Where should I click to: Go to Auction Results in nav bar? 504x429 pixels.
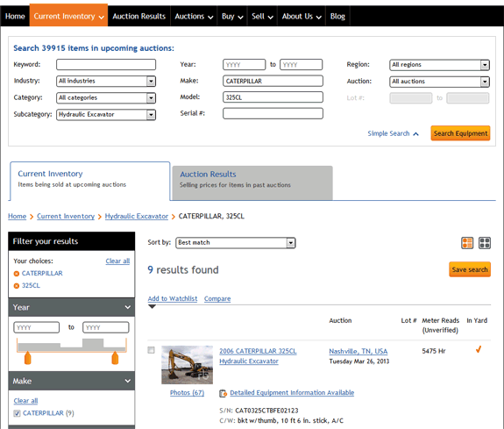[x=138, y=16]
